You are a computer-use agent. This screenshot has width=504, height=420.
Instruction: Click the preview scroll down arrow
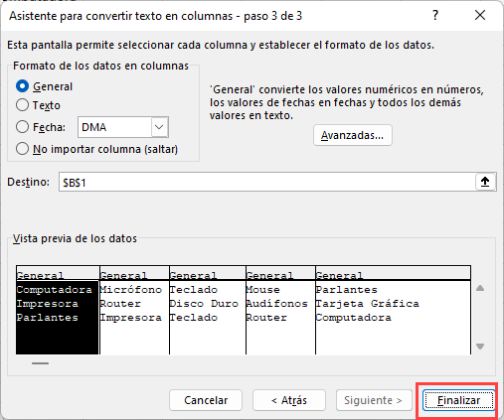[x=480, y=347]
